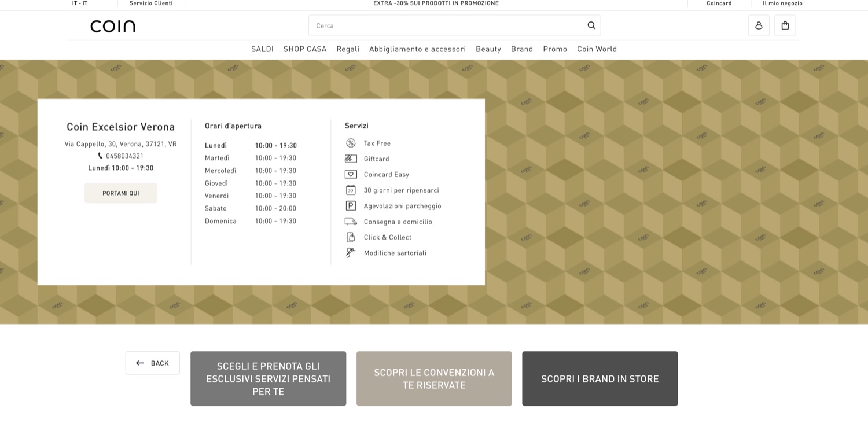Click the search magnifier icon

point(591,25)
